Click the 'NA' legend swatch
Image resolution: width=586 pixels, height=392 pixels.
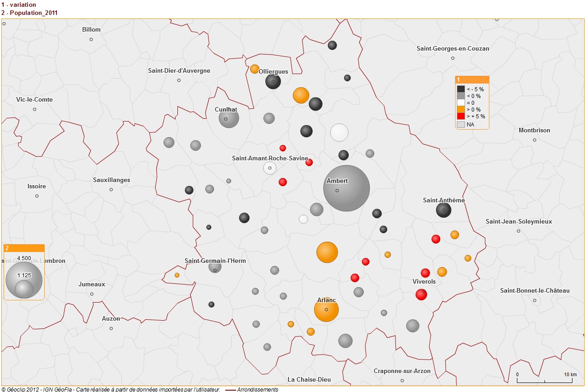coord(460,124)
